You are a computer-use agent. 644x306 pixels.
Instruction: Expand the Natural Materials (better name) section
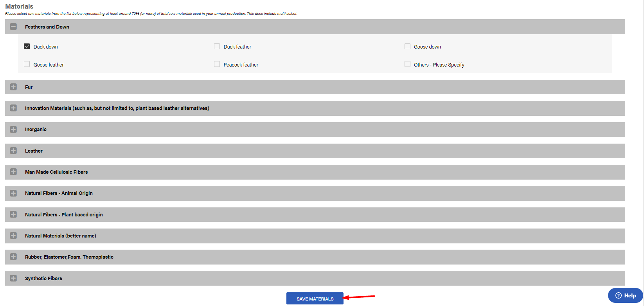click(13, 236)
